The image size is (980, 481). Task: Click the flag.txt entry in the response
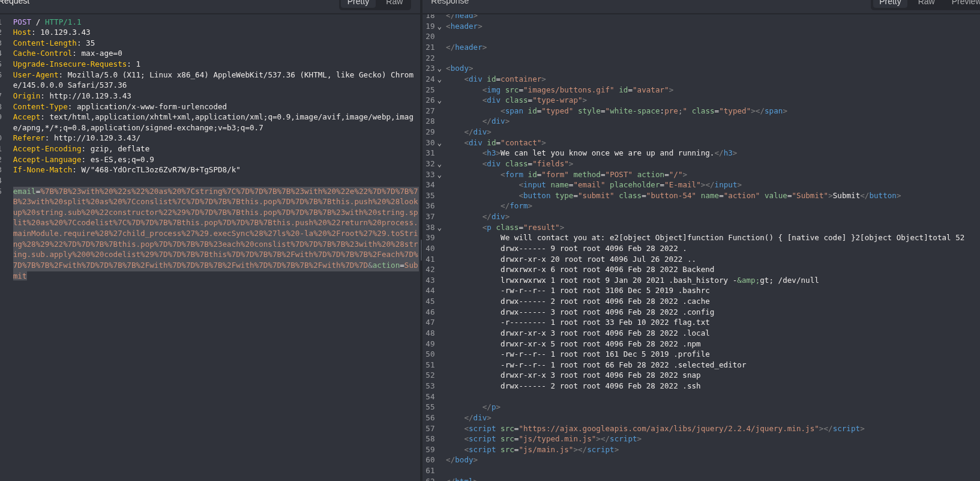605,322
